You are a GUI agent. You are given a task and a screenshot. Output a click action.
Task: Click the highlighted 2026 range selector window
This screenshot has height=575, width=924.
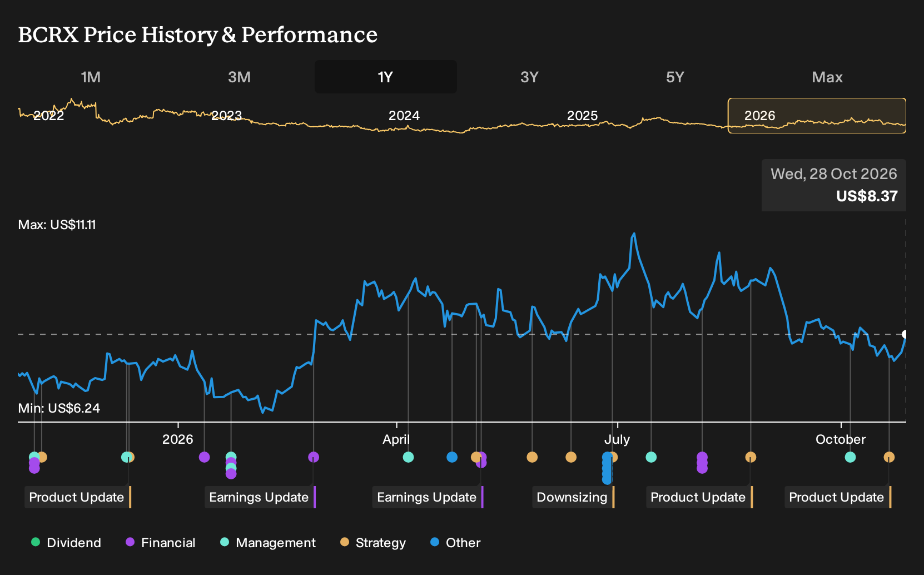(817, 116)
